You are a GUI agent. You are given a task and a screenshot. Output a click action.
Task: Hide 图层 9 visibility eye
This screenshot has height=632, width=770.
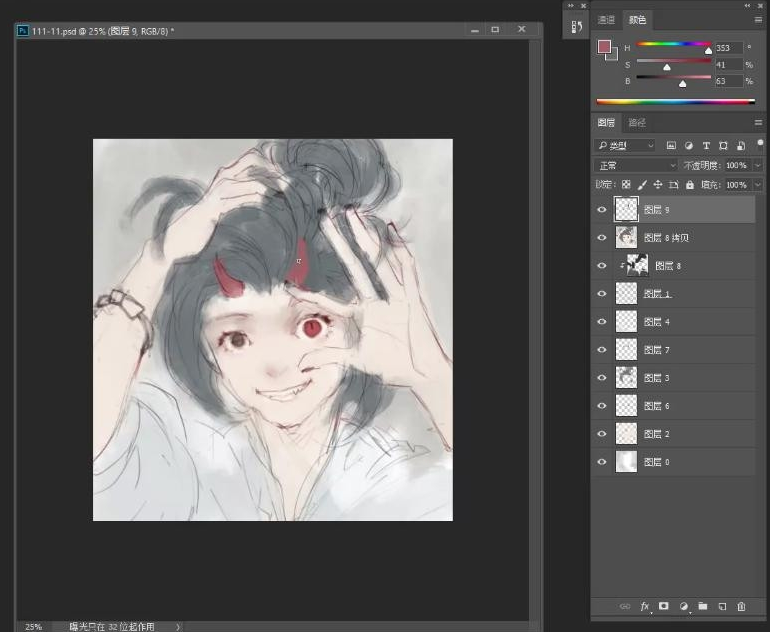pyautogui.click(x=601, y=210)
